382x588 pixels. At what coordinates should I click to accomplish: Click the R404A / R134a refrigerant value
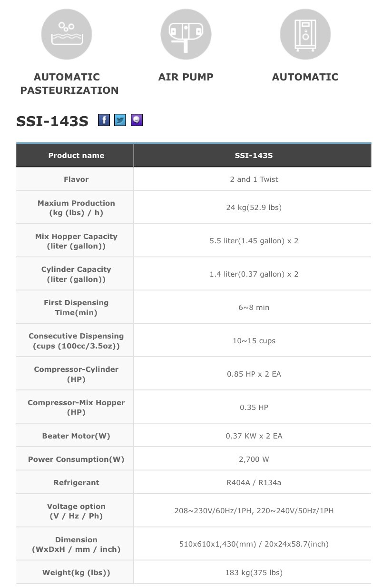click(254, 483)
